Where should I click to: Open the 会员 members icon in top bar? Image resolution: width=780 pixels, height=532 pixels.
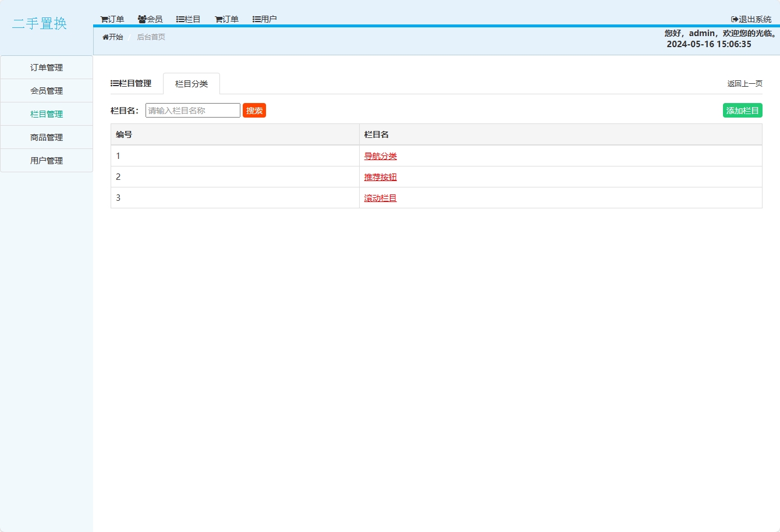142,19
